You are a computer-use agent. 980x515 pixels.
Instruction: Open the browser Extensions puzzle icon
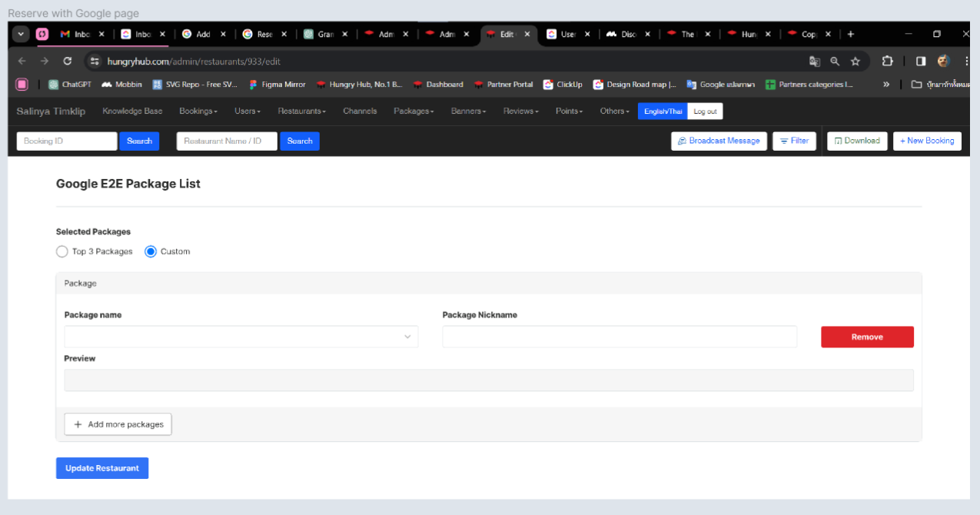888,61
